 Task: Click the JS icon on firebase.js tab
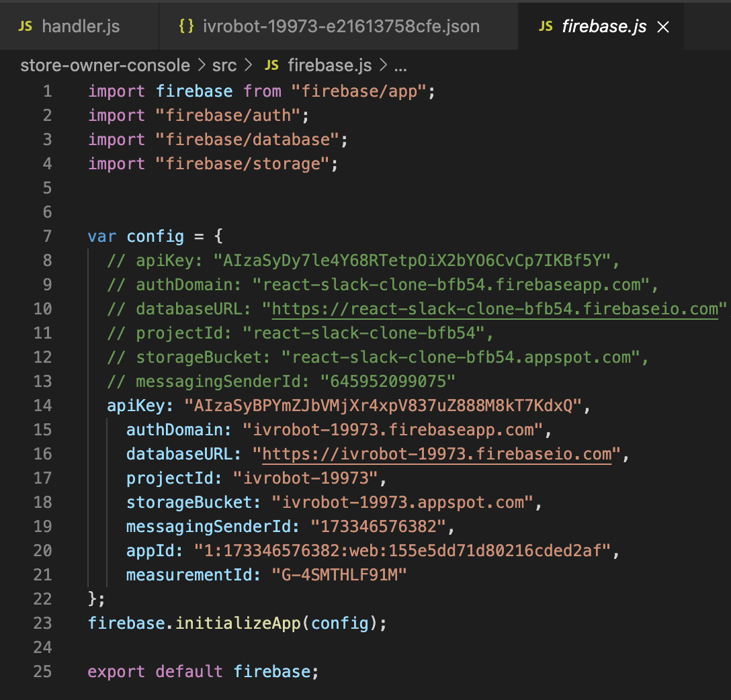pyautogui.click(x=546, y=27)
